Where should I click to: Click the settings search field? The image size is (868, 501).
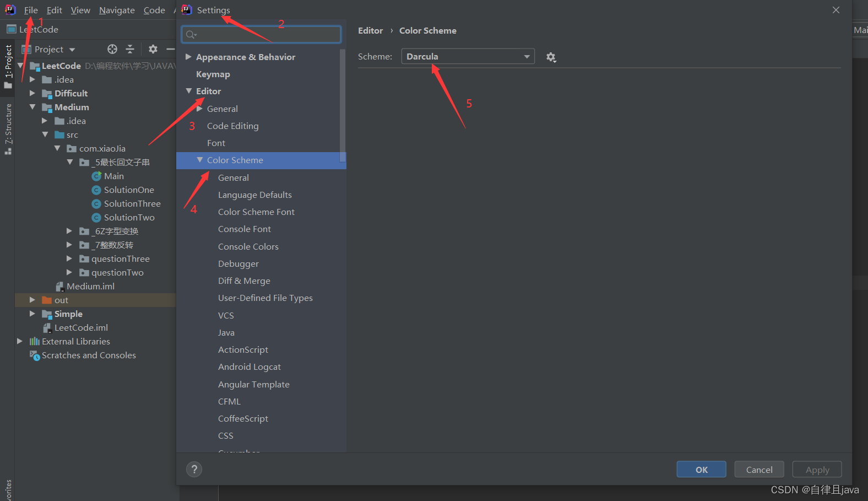point(261,34)
